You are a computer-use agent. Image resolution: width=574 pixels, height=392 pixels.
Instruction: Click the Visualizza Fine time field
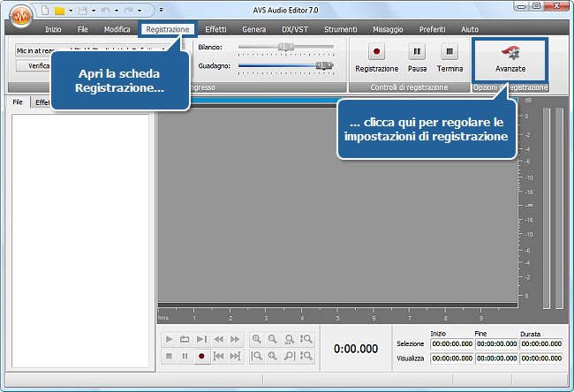[x=497, y=358]
